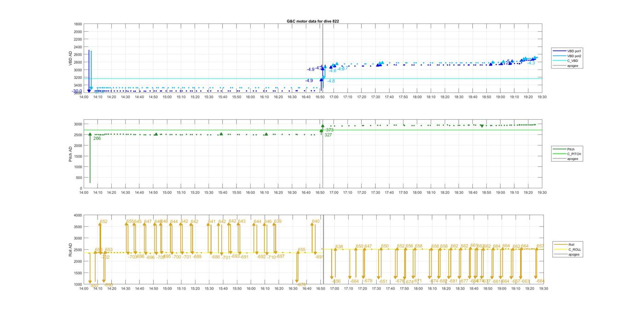Click the '-663' roll data label

(x=525, y=281)
